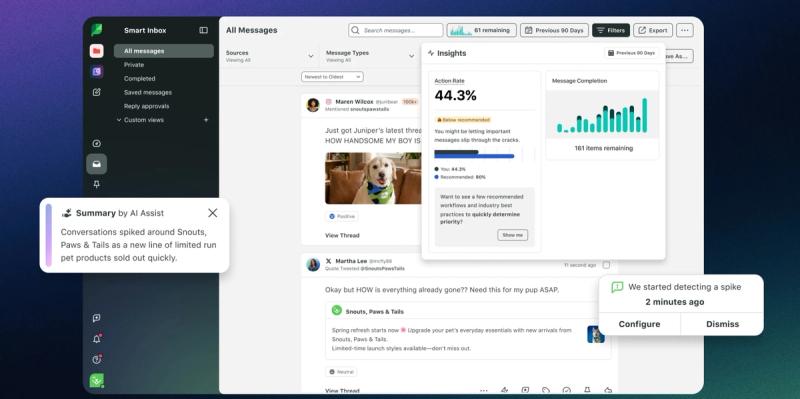
Task: Close the AI Assist summary card
Action: point(213,213)
